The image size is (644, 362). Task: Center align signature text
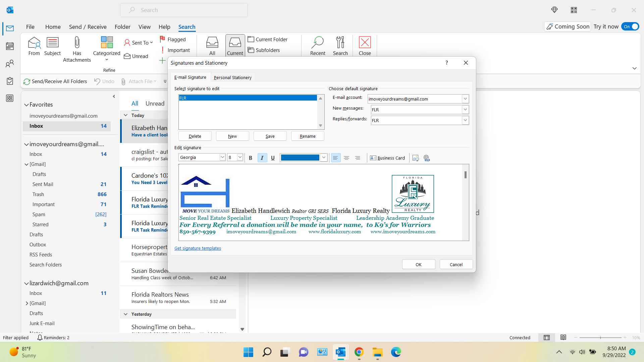[x=346, y=158]
